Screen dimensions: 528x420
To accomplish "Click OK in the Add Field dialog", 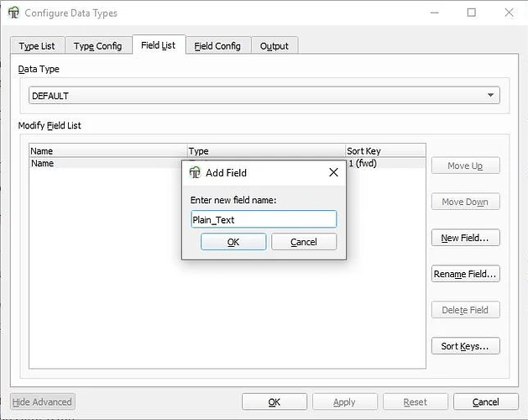I will (x=233, y=242).
